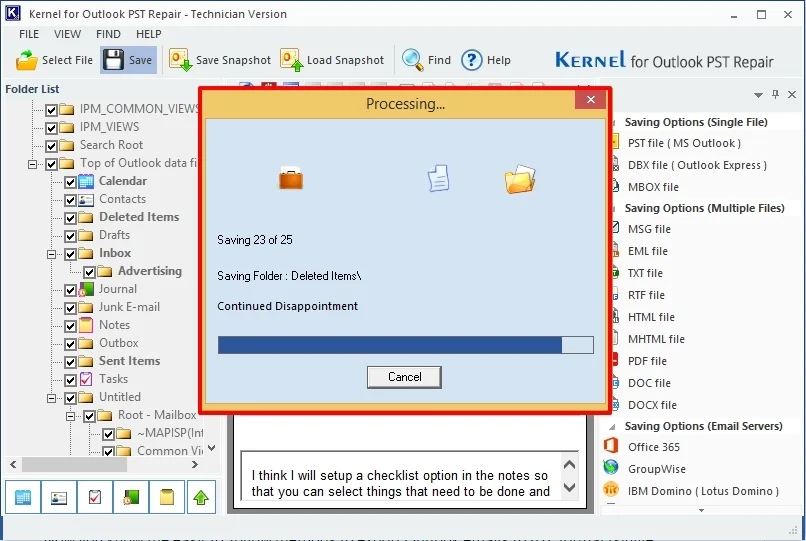Collapse the Top of Outlook data file node
This screenshot has height=541, width=806.
pos(33,164)
